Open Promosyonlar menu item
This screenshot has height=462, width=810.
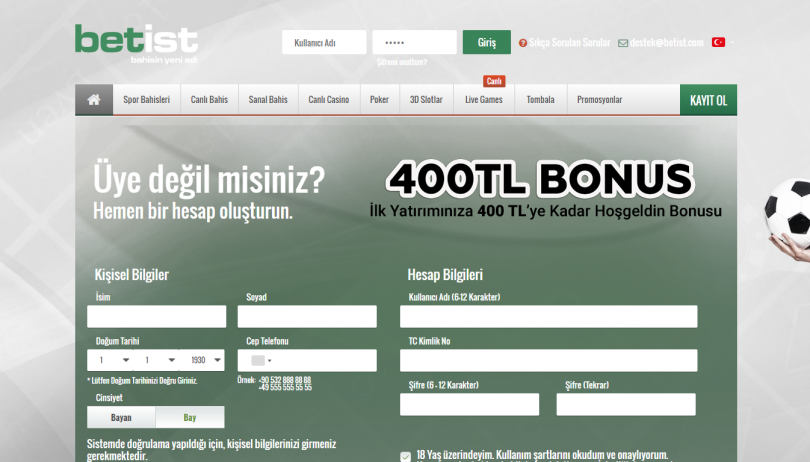tap(600, 100)
